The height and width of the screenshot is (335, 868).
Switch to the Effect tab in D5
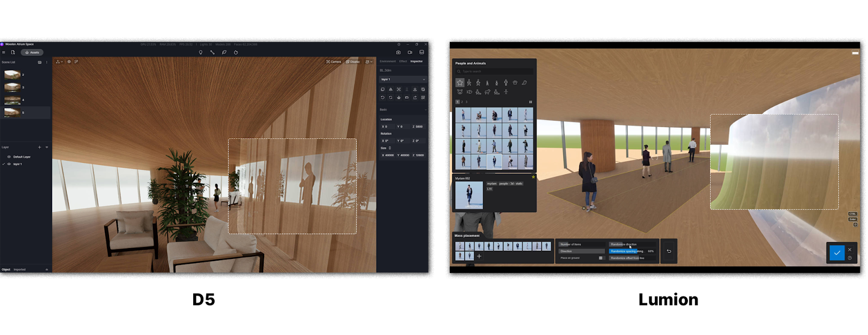click(403, 61)
